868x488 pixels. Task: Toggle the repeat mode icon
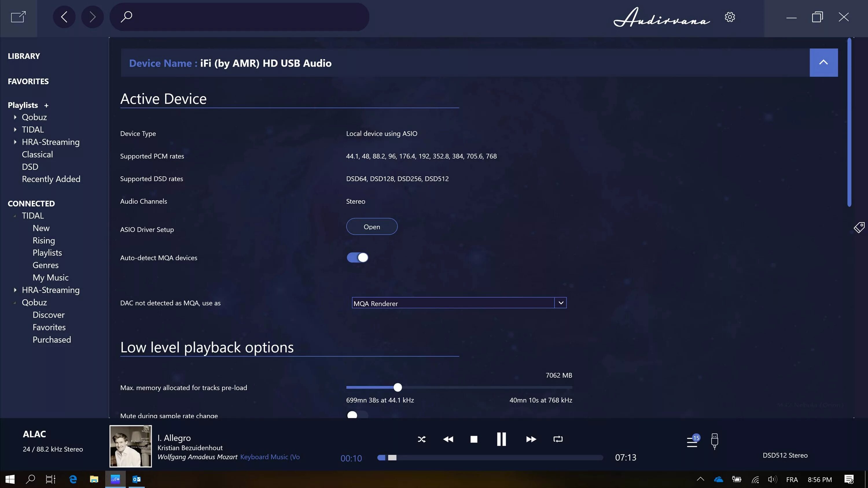click(x=558, y=439)
